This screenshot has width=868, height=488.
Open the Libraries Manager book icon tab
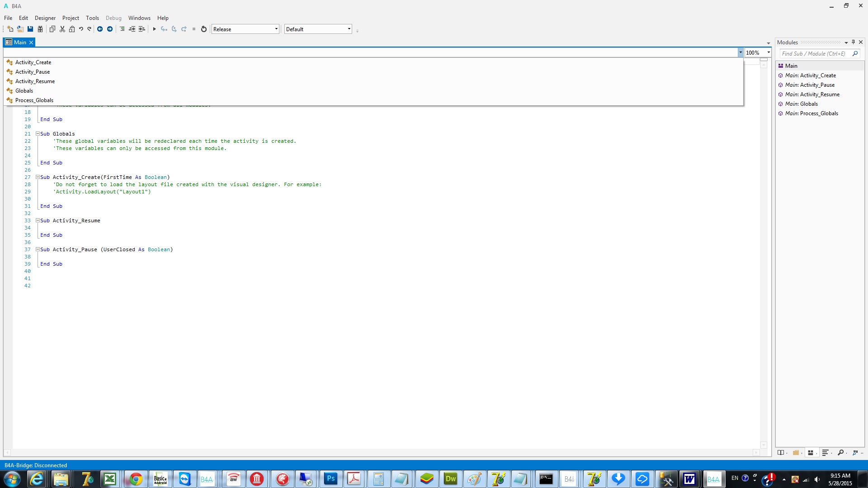(781, 452)
